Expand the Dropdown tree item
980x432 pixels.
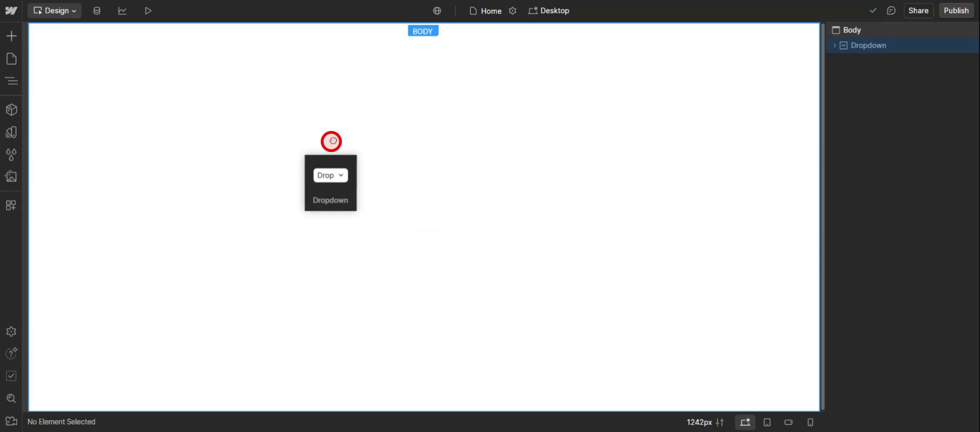834,45
